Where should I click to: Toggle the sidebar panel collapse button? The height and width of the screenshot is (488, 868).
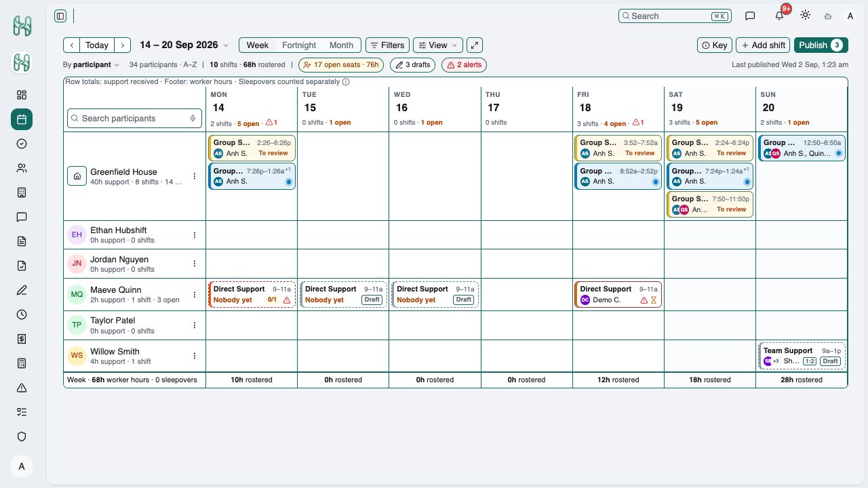point(60,16)
